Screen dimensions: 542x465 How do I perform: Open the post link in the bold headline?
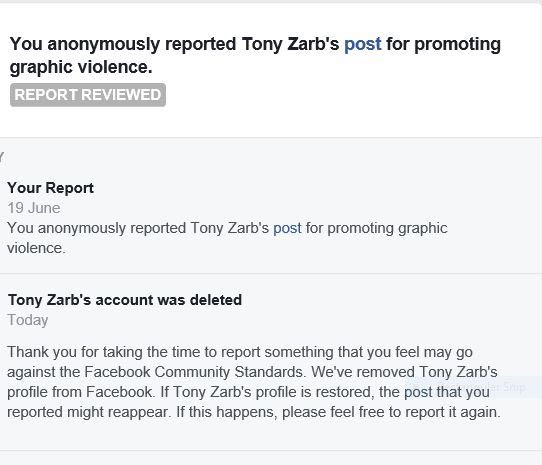click(x=363, y=45)
